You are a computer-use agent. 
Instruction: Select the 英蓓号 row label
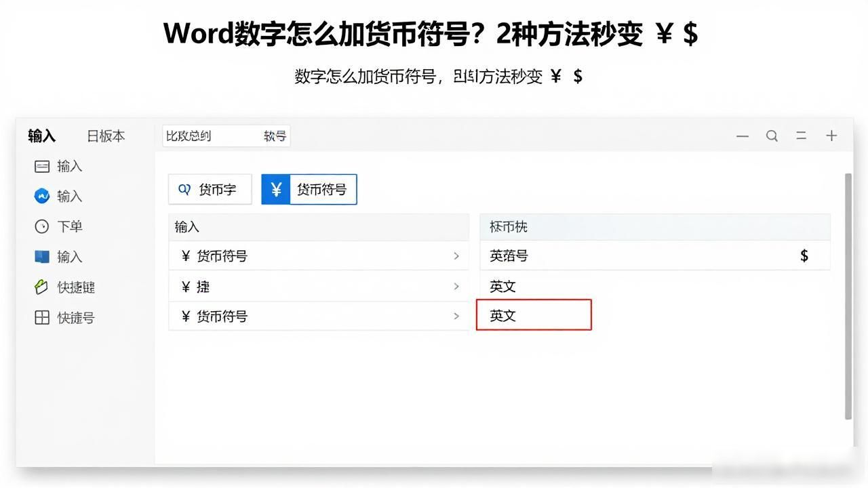(509, 256)
